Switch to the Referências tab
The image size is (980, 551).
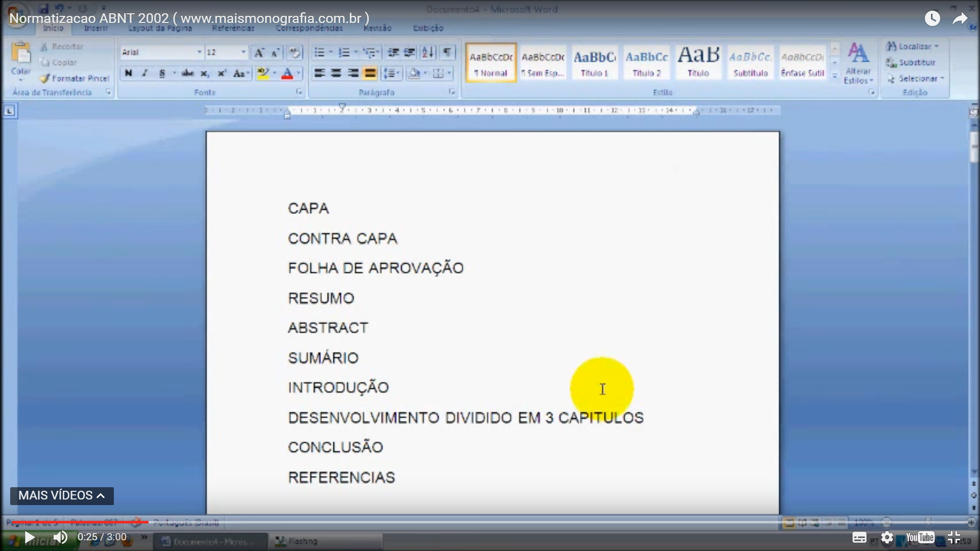[x=233, y=28]
